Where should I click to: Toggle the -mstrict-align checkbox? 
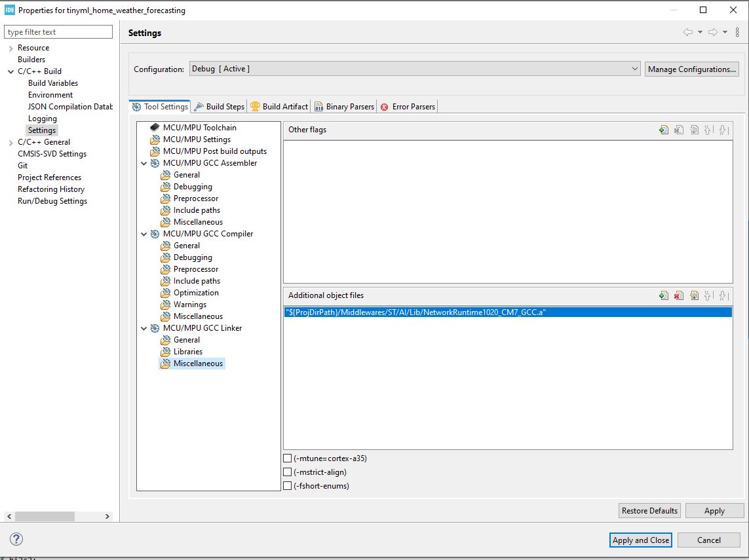point(288,472)
